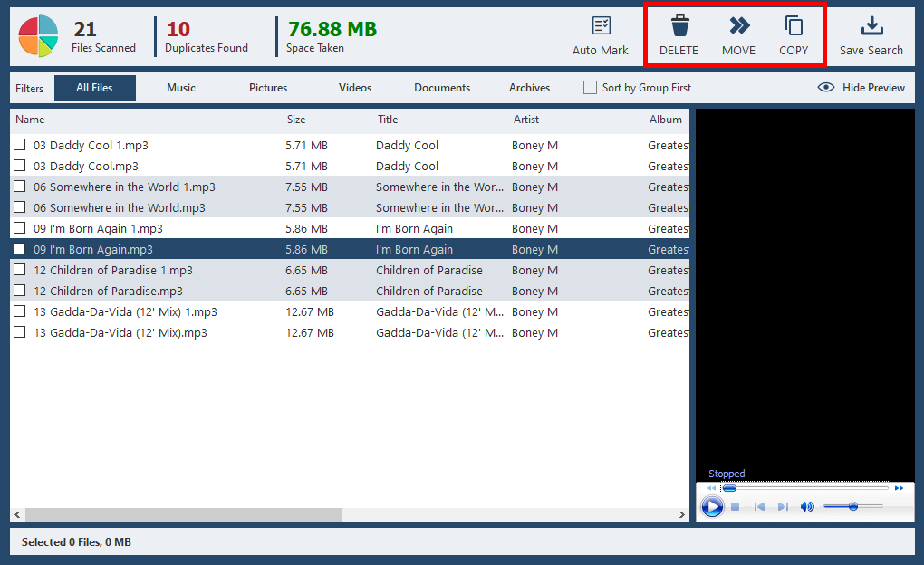924x565 pixels.
Task: Click the Hide Preview text
Action: coord(873,88)
